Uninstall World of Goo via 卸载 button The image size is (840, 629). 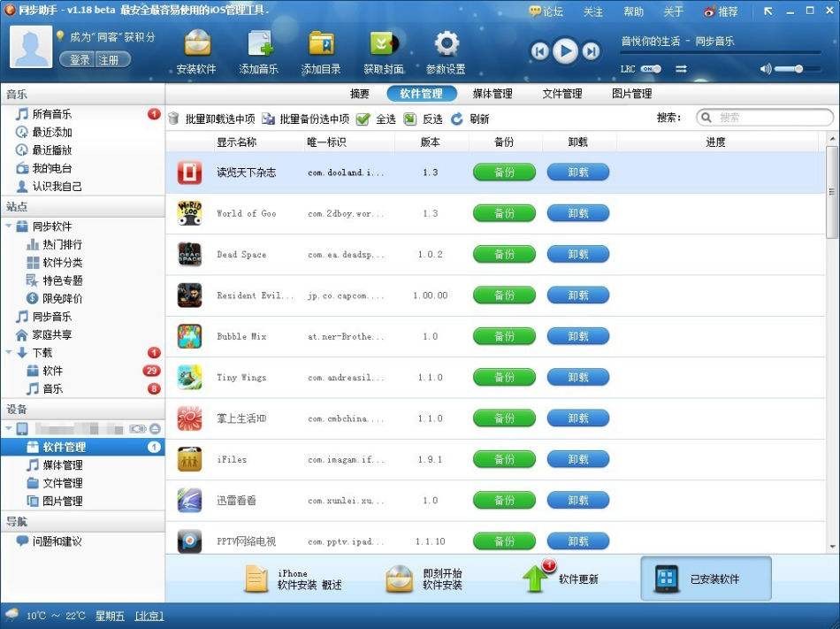point(578,213)
